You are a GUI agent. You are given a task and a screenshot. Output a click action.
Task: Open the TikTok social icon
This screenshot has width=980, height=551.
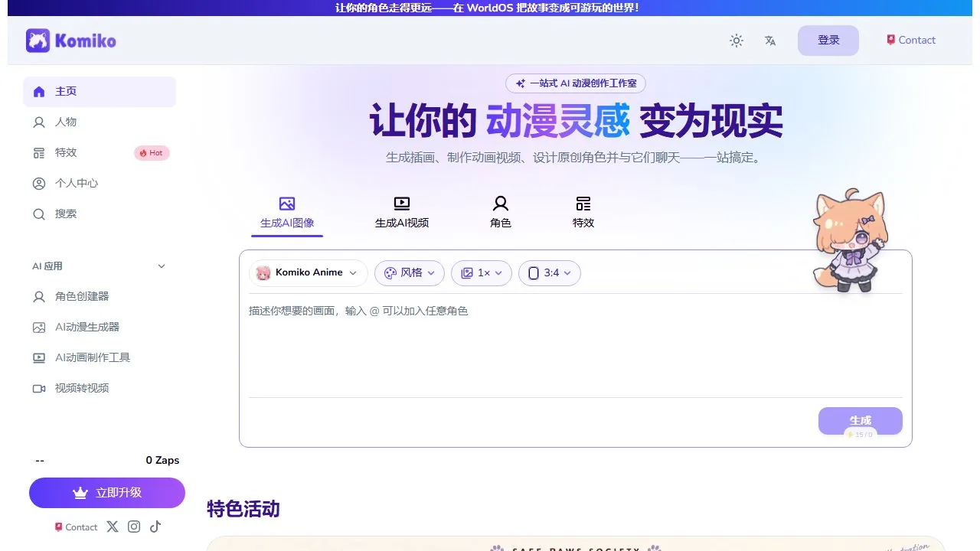click(155, 527)
